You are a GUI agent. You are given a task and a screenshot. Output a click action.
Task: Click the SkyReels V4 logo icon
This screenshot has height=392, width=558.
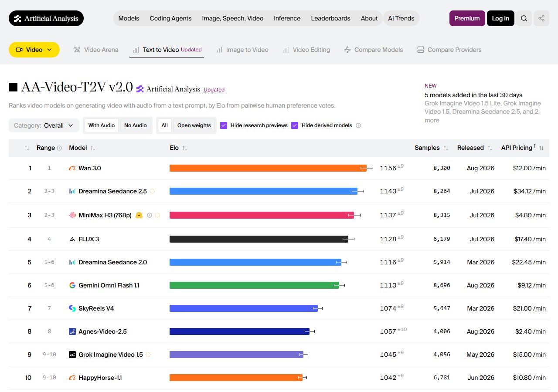(x=72, y=308)
